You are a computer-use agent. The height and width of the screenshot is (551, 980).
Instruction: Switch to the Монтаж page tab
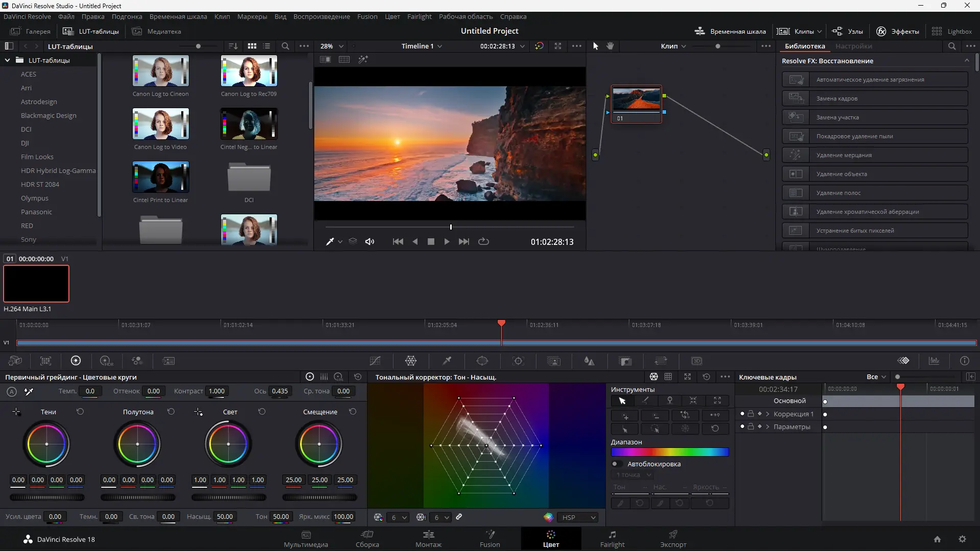tap(428, 539)
